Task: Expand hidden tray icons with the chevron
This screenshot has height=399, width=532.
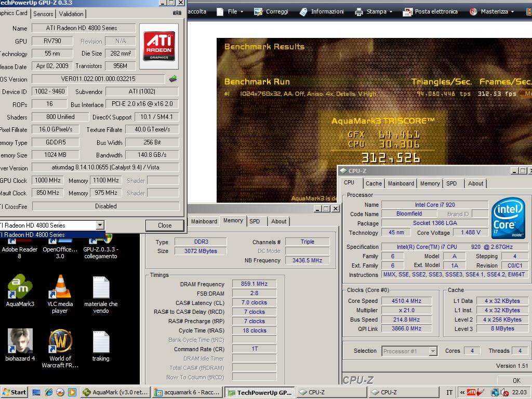Action: pos(462,393)
